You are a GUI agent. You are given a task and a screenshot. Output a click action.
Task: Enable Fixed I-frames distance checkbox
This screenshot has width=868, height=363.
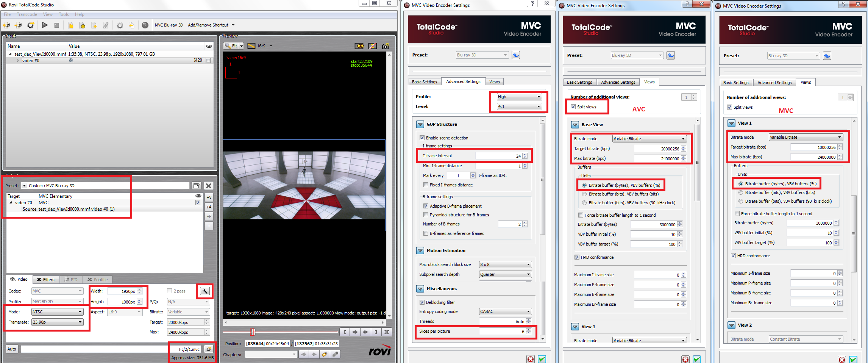pos(426,185)
